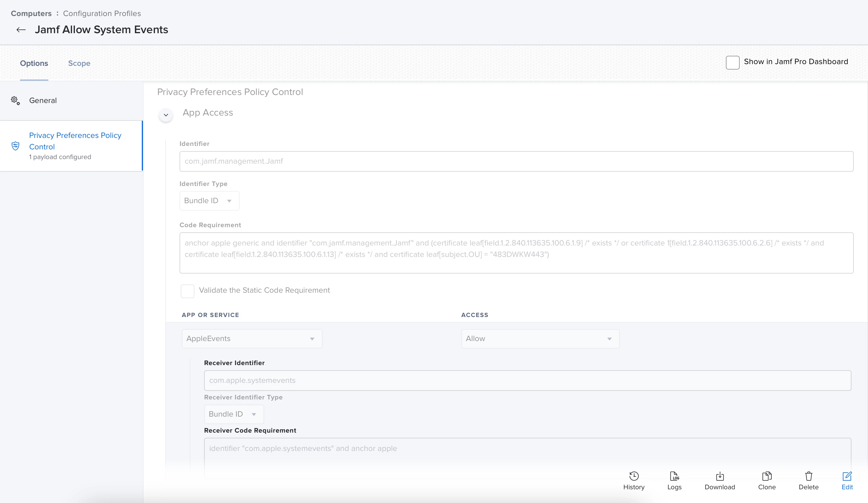This screenshot has width=868, height=503.
Task: Select Privacy Preferences Policy Control payload
Action: (x=71, y=146)
